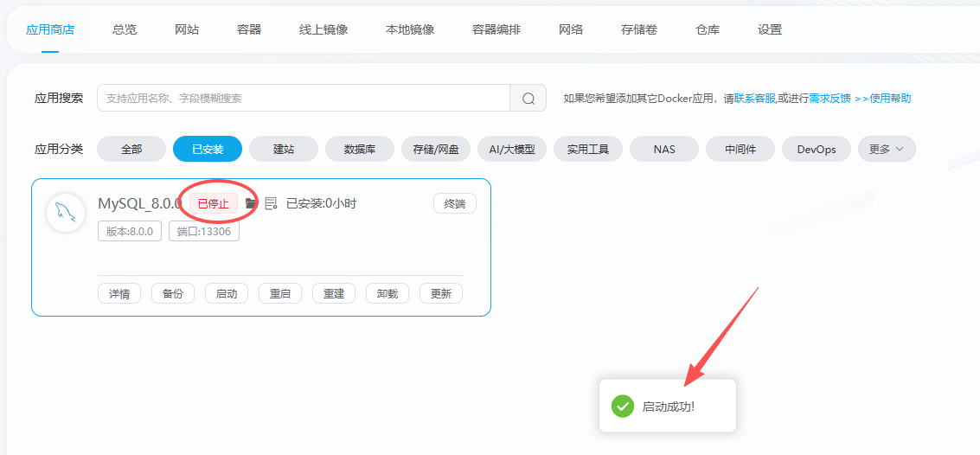Switch to 线上镜像 tab
The width and height of the screenshot is (980, 455).
tap(323, 29)
